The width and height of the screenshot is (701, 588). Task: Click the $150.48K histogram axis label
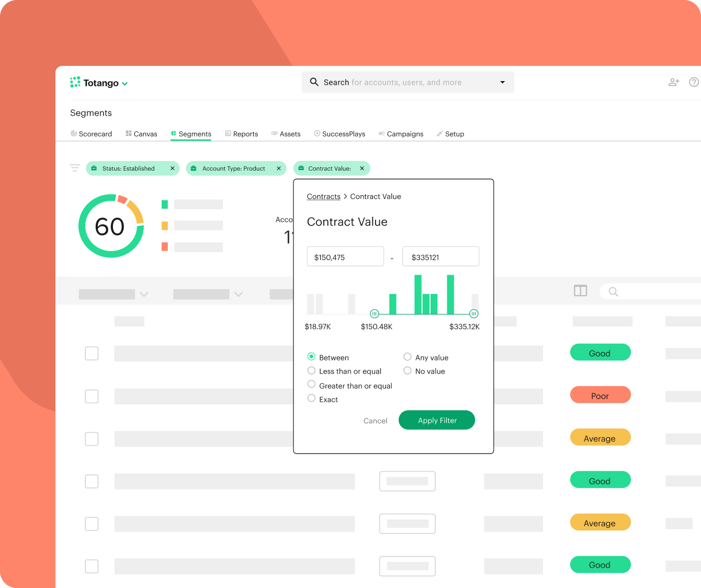[x=376, y=327]
